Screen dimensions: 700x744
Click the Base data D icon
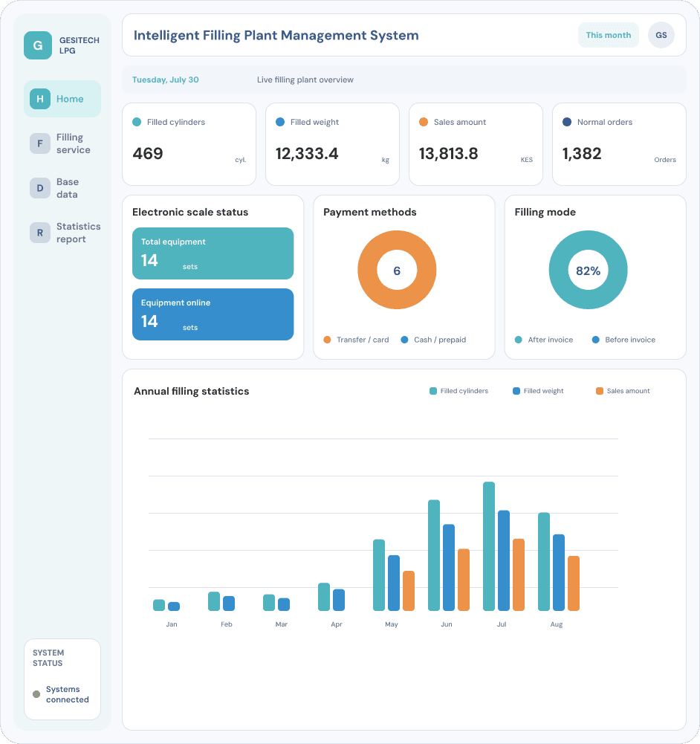coord(40,188)
